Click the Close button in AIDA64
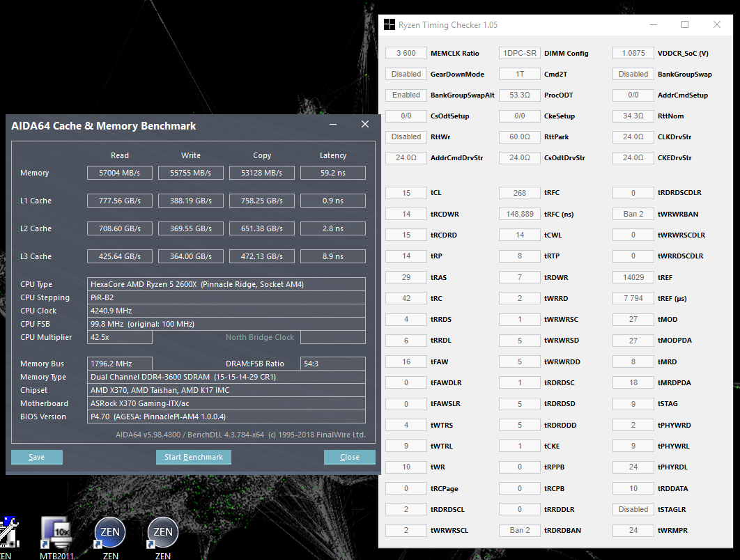 tap(350, 457)
